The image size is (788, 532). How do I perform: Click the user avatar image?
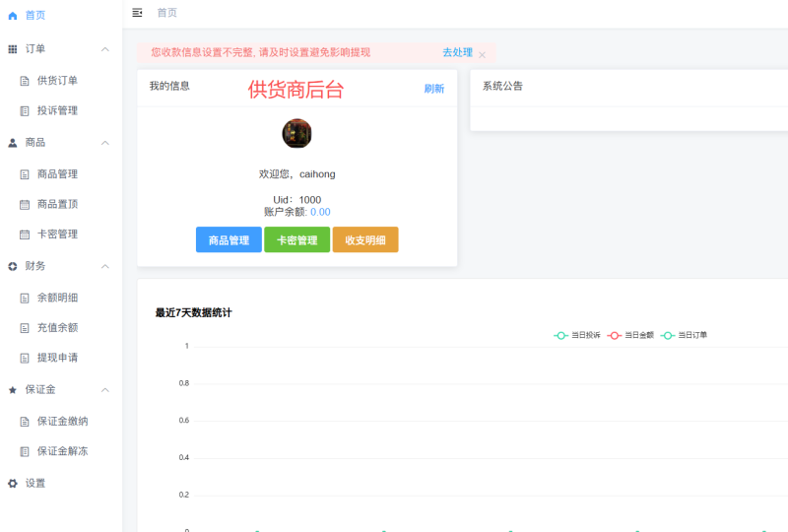pos(296,133)
